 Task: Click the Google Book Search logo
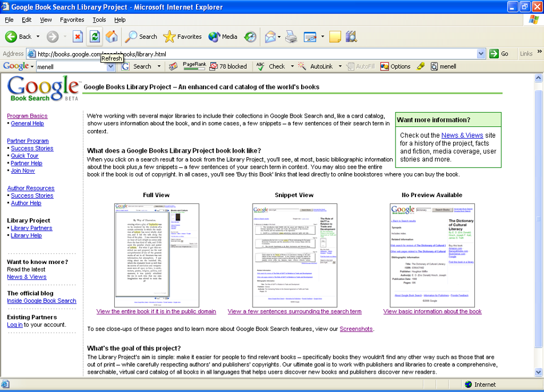tap(43, 89)
